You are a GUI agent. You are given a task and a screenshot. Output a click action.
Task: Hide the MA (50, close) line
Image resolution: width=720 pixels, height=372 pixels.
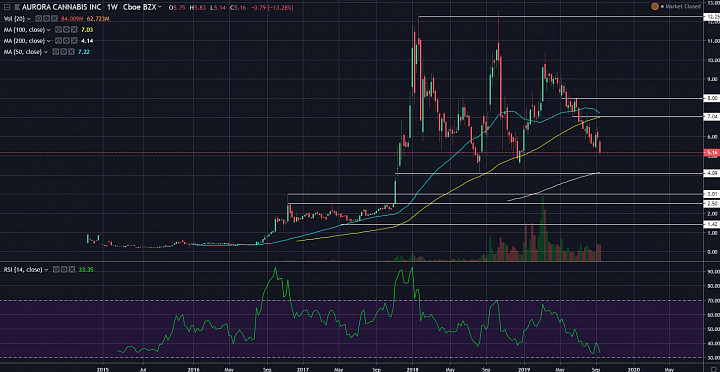56,52
